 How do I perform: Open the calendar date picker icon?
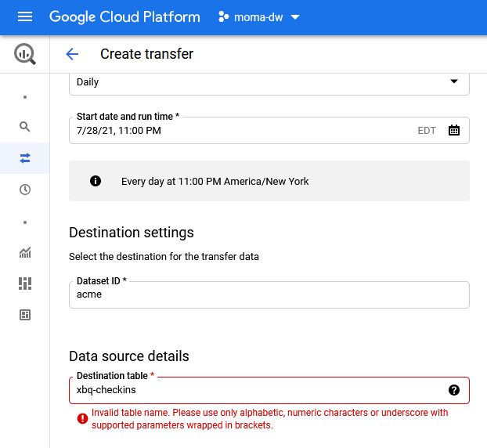coord(454,131)
